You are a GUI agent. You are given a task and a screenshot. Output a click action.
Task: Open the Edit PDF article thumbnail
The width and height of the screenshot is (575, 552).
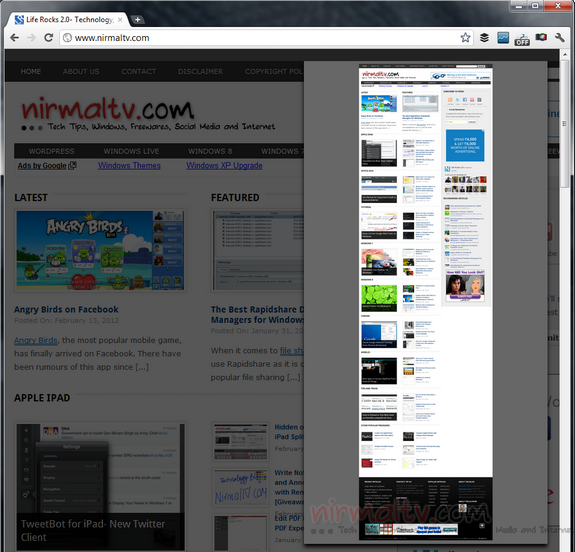point(241,533)
